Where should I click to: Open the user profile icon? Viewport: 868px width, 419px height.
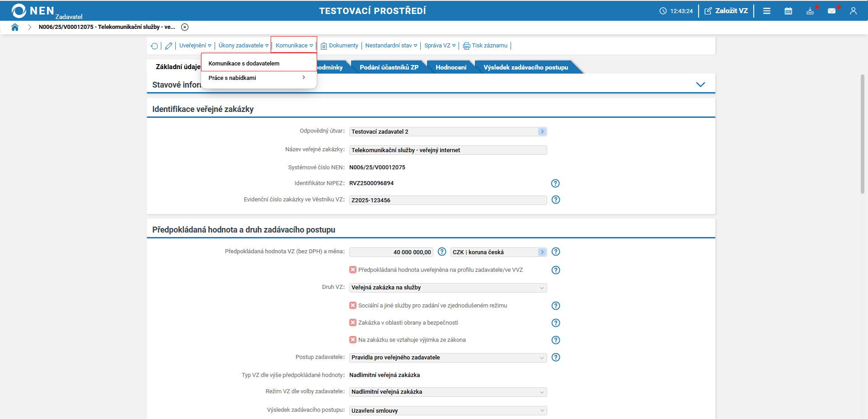(x=853, y=11)
